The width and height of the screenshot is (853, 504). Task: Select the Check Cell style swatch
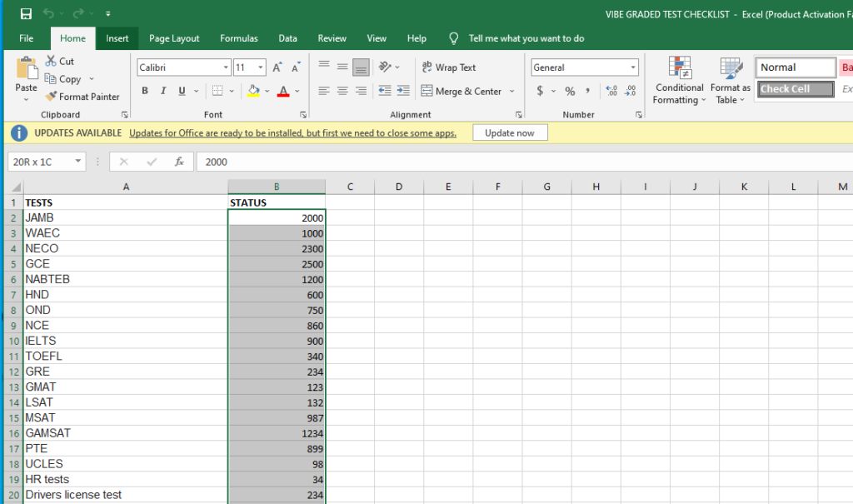coord(796,89)
